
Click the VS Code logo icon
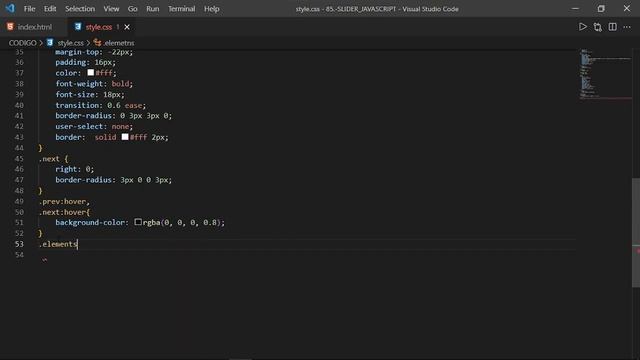pos(10,8)
